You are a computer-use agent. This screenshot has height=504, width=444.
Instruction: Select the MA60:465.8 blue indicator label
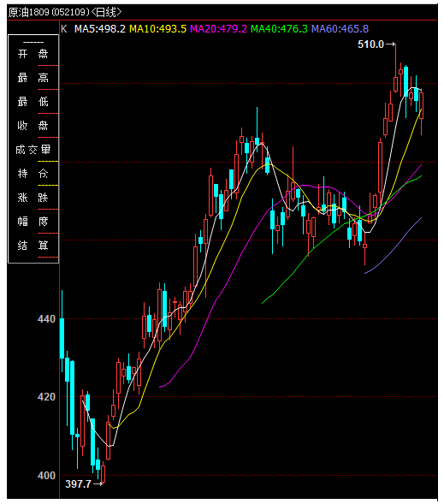point(340,29)
